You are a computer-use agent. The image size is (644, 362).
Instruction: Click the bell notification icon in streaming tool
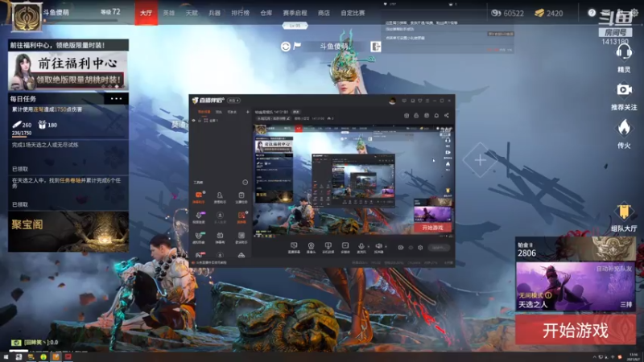(x=436, y=115)
